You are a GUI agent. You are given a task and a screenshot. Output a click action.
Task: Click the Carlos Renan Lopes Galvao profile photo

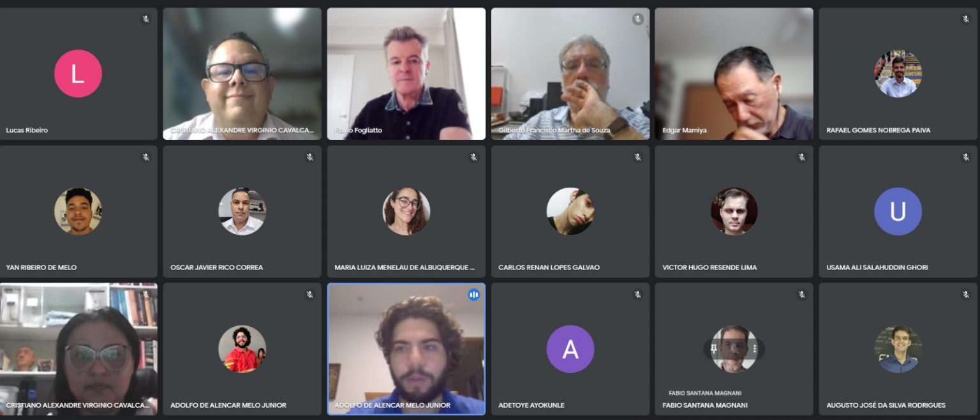coord(570,211)
